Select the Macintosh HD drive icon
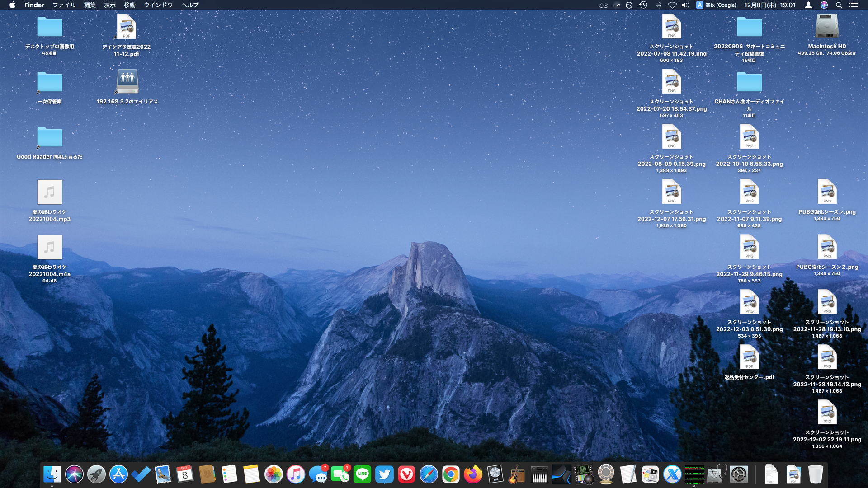868x488 pixels. click(827, 26)
